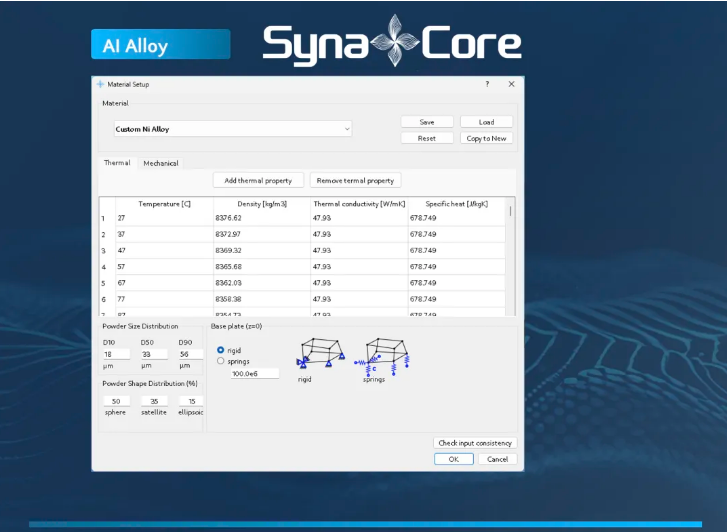
Task: Select the rigid base plate option
Action: [221, 350]
